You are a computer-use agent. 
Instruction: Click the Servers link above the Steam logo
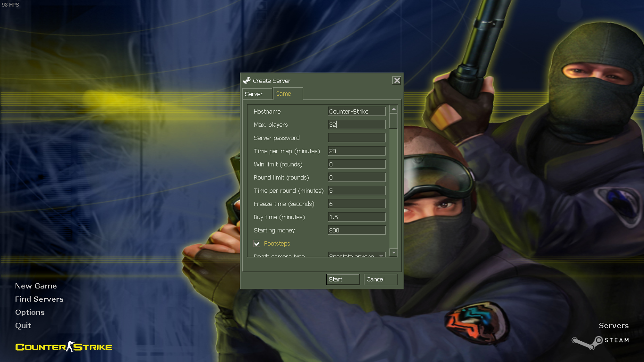[613, 326]
